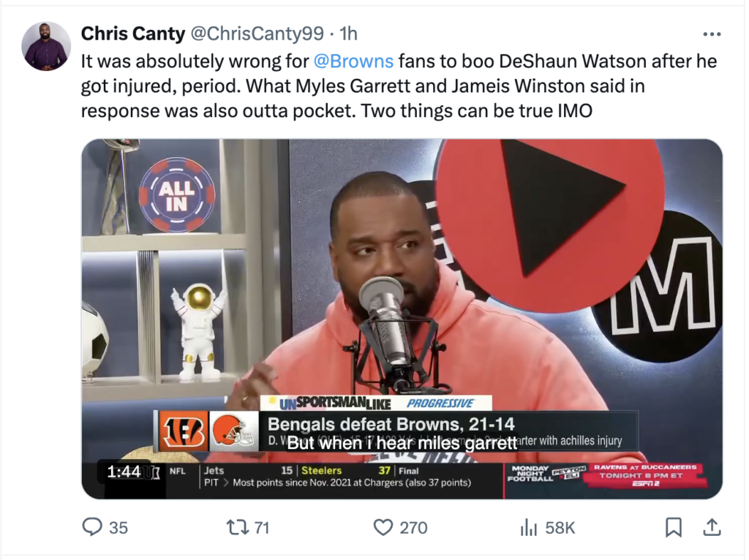Open the three-dot more options menu
The image size is (749, 560).
coord(712,34)
